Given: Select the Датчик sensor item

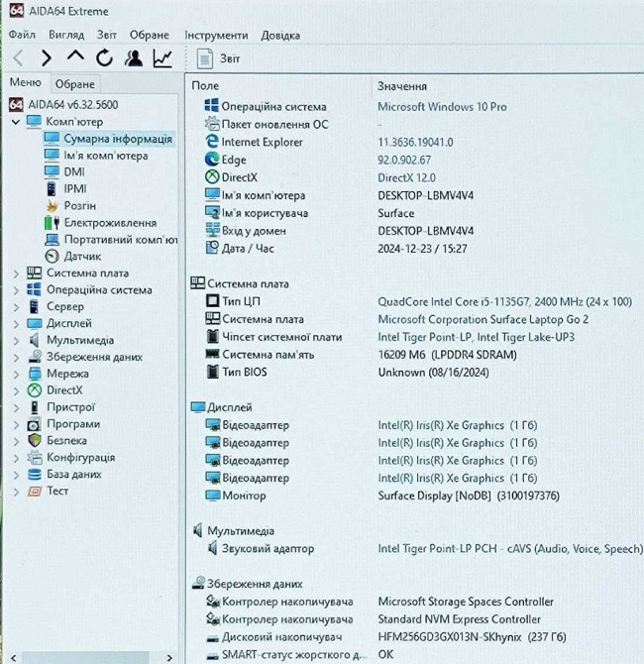Looking at the screenshot, I should click(82, 256).
